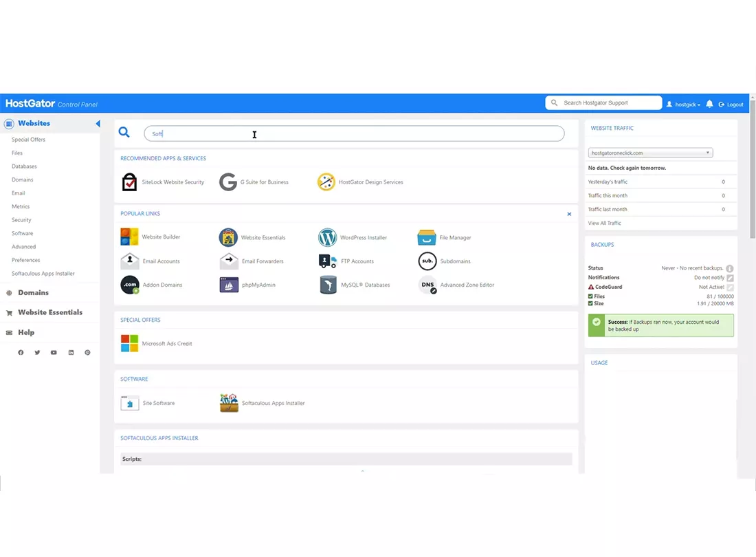
Task: Open SiteLock Website Security icon
Action: (x=129, y=182)
